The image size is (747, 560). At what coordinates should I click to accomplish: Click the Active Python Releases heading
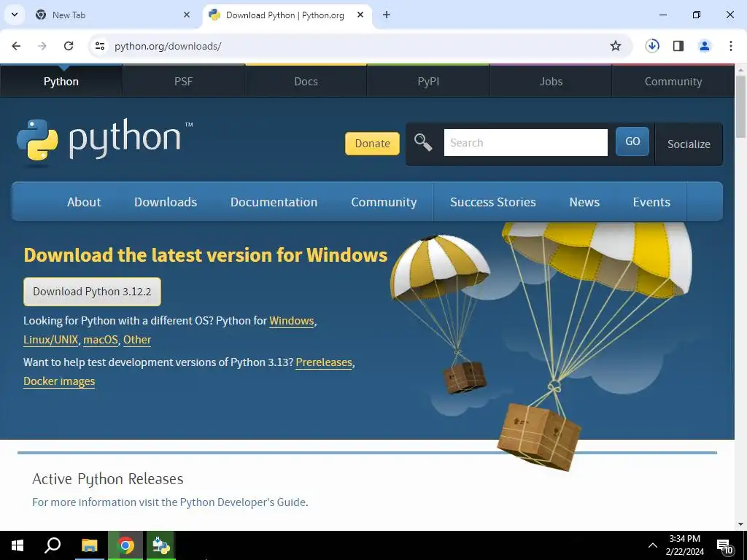108,479
